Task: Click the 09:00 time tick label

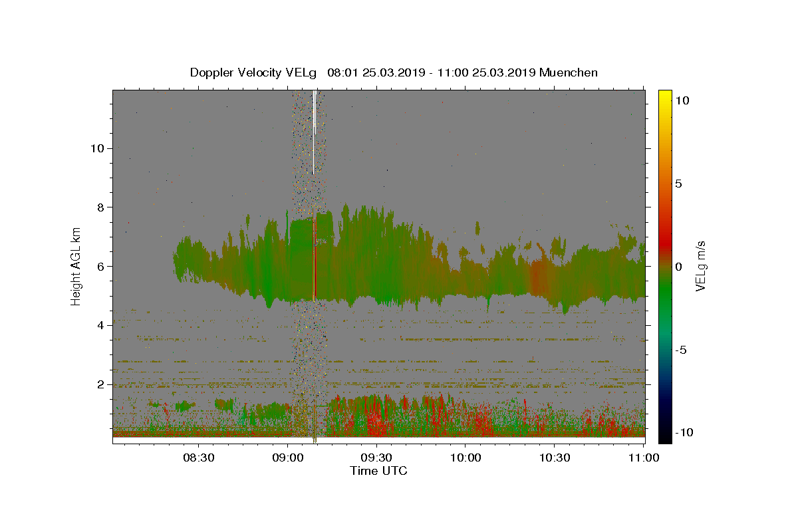Action: (x=287, y=458)
